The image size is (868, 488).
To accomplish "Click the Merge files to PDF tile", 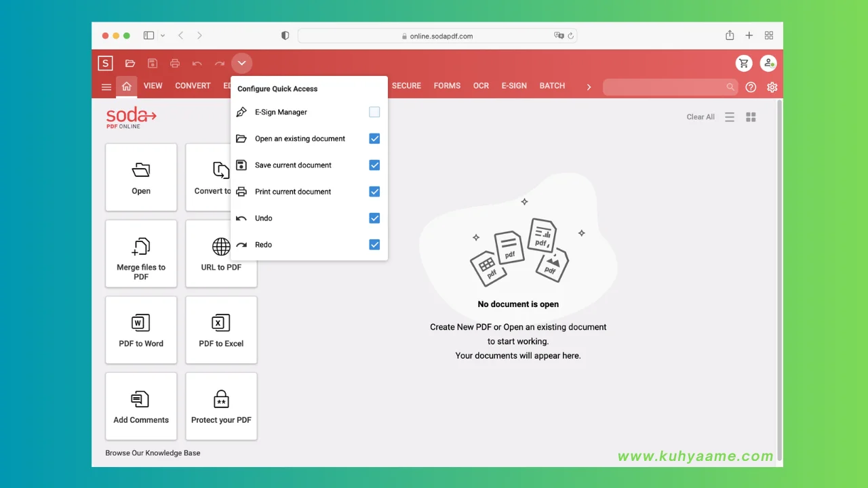I will point(141,253).
